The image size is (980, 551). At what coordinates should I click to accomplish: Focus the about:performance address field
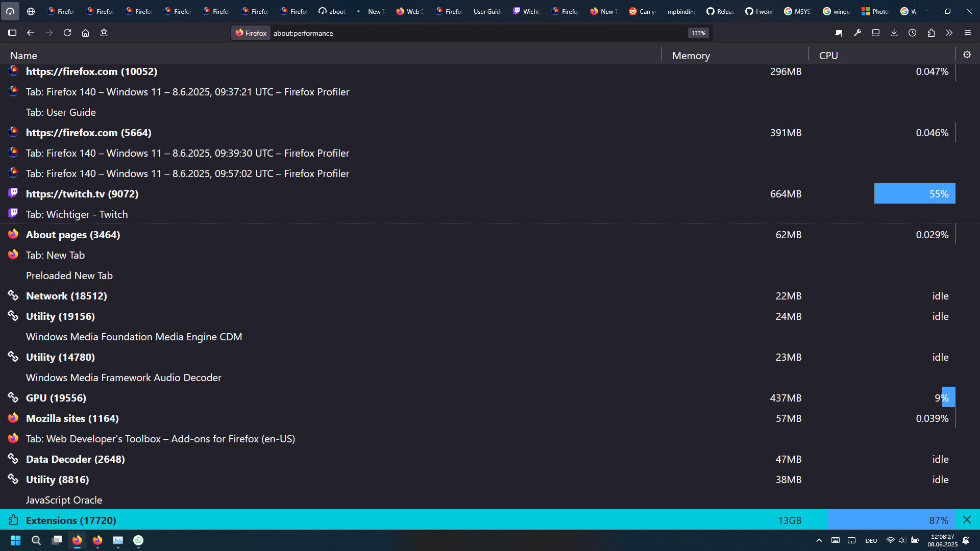(x=477, y=33)
